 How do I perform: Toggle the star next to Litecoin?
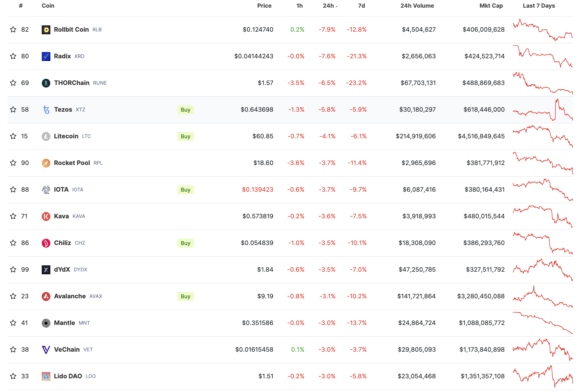click(x=13, y=136)
